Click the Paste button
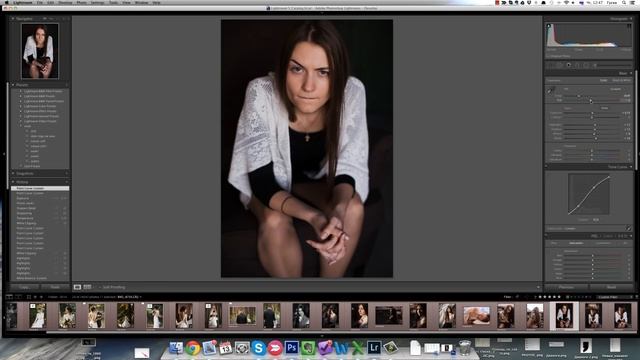Image resolution: width=640 pixels, height=360 pixels. (x=55, y=287)
